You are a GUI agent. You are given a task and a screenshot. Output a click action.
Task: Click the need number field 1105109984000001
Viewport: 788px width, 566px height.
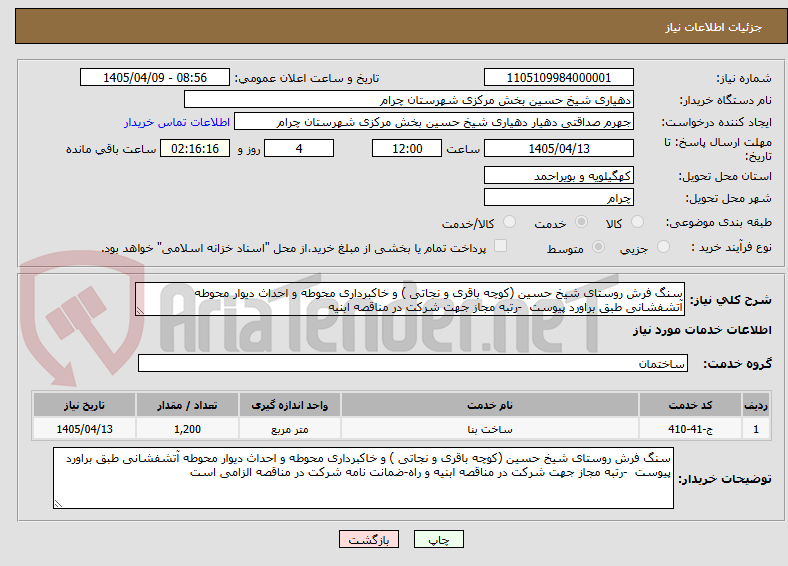[x=559, y=77]
